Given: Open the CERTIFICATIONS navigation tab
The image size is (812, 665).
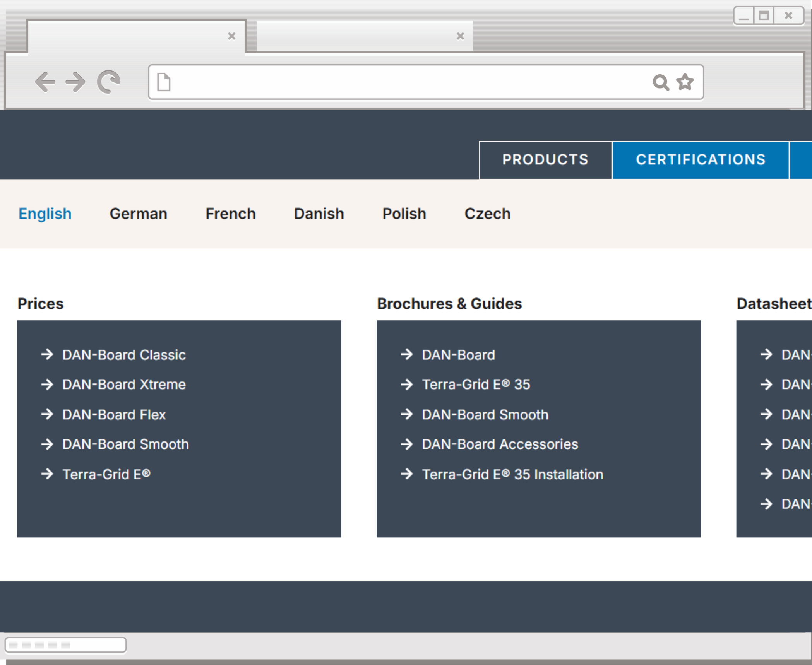Looking at the screenshot, I should (x=701, y=160).
